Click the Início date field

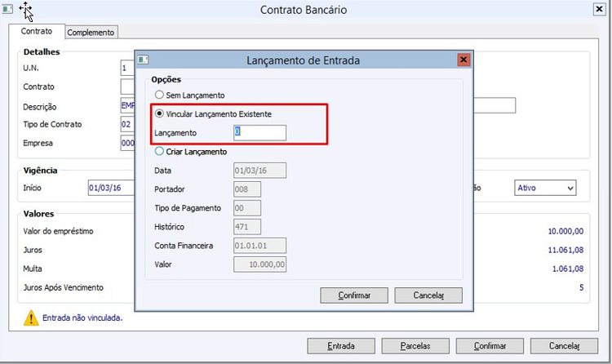click(x=111, y=188)
